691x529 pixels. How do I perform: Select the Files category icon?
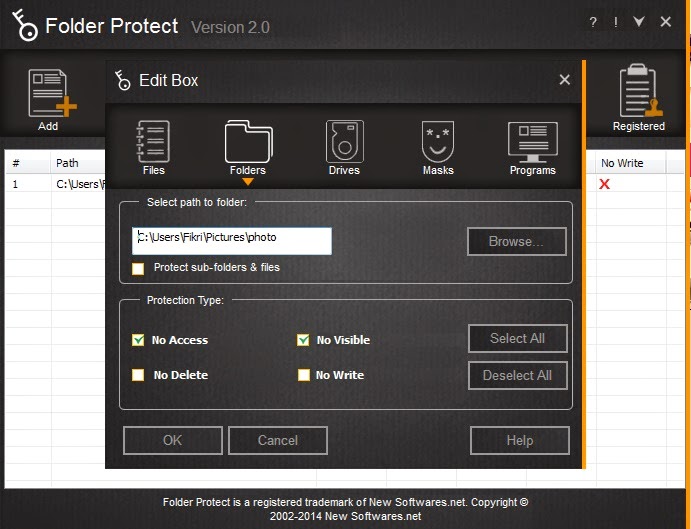click(x=153, y=142)
